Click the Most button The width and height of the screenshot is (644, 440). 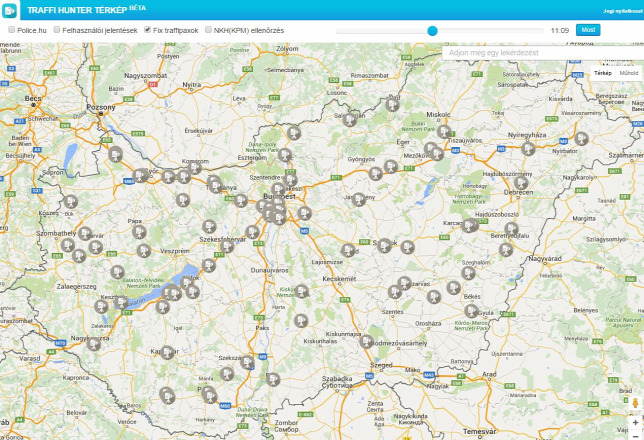pos(588,30)
